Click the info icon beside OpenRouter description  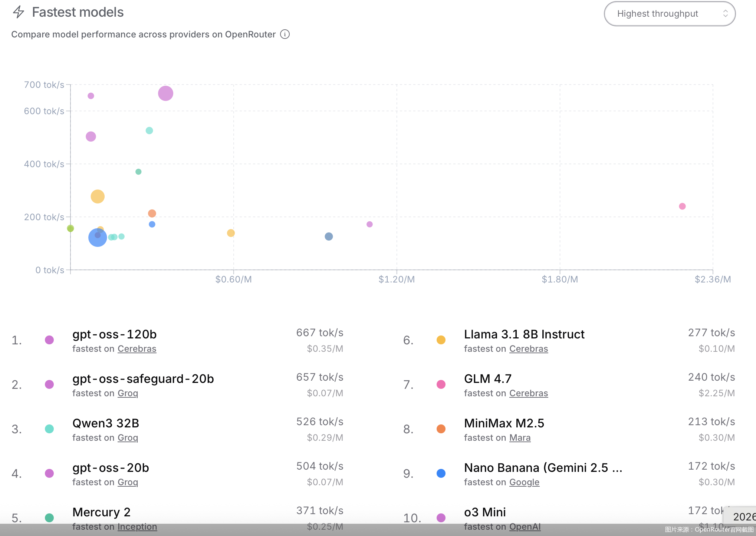coord(285,34)
